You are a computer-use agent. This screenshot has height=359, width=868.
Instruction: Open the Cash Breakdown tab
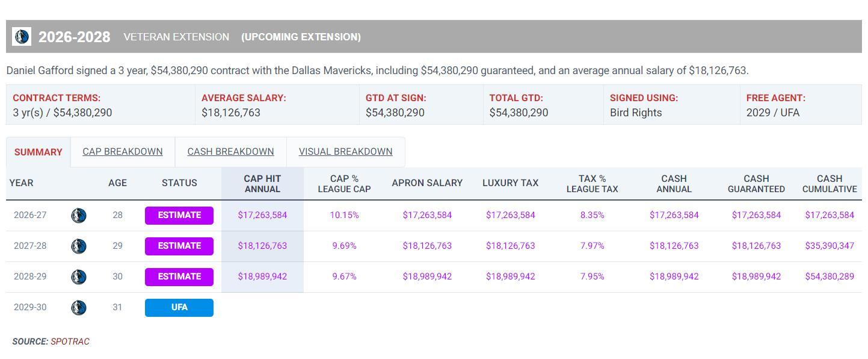click(x=230, y=152)
